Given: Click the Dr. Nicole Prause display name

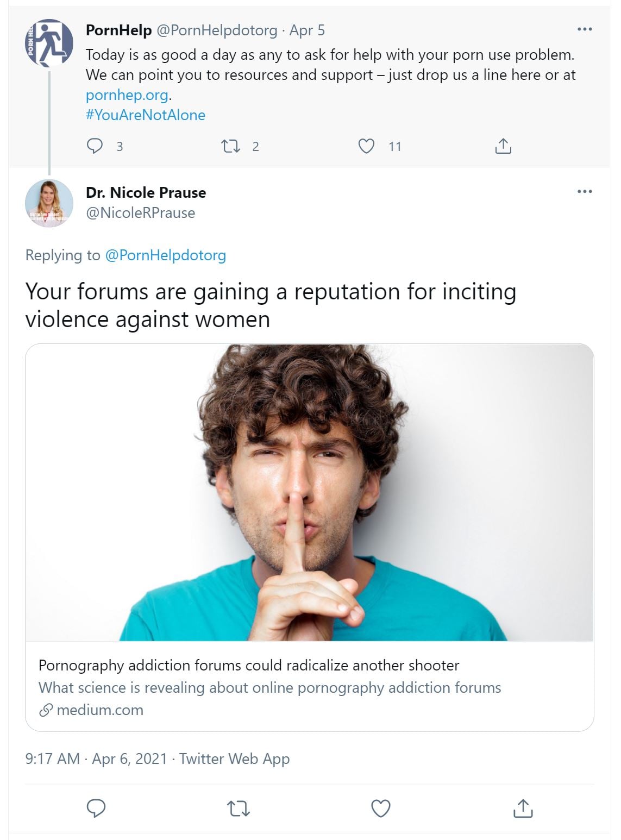Looking at the screenshot, I should [x=146, y=193].
